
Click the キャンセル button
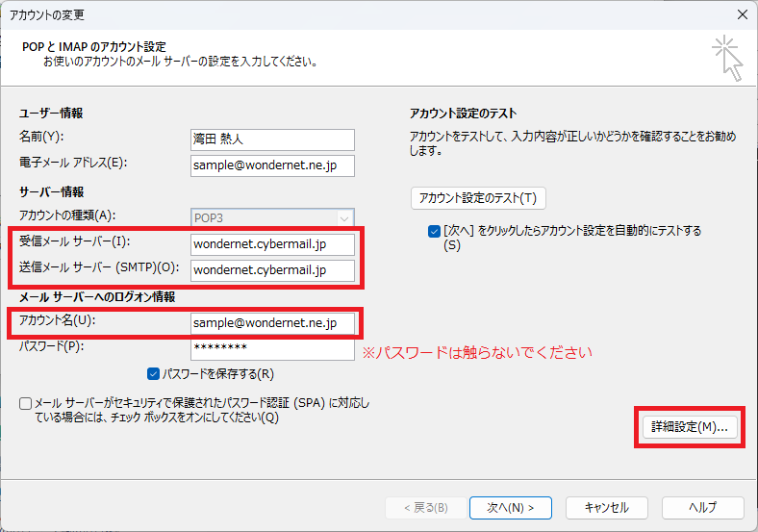click(x=607, y=508)
